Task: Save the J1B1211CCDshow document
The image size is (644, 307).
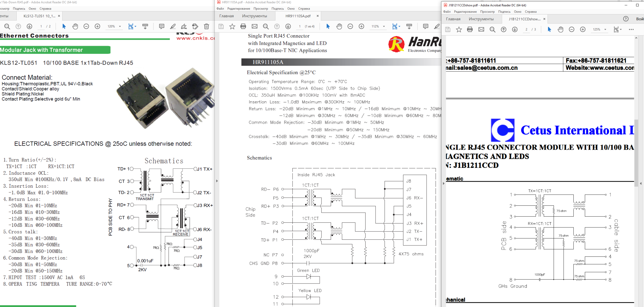Action: click(448, 29)
